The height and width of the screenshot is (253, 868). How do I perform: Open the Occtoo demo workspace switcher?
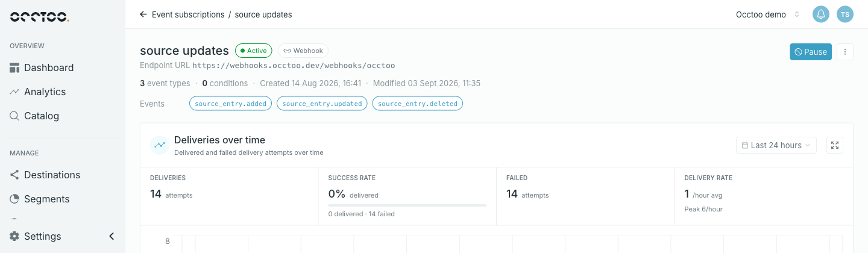tap(768, 14)
